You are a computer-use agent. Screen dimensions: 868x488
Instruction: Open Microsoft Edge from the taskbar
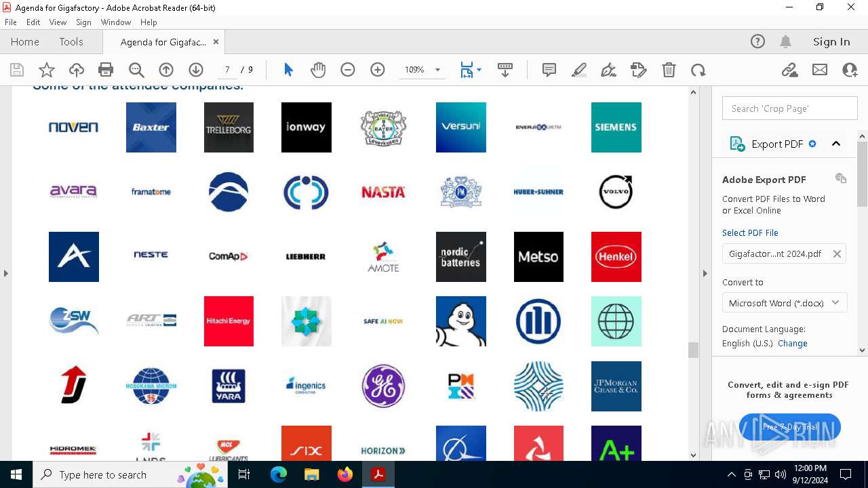pos(279,474)
